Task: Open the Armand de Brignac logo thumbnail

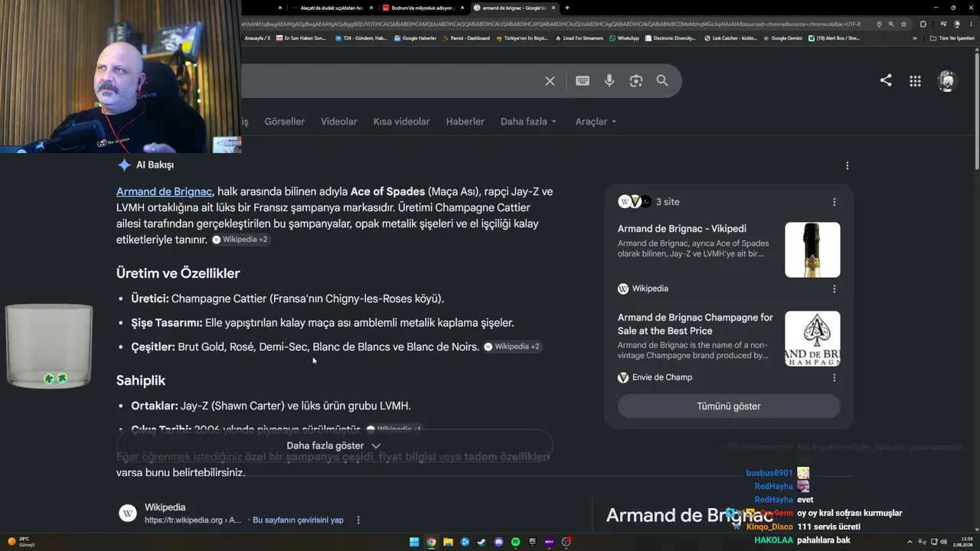Action: 812,338
